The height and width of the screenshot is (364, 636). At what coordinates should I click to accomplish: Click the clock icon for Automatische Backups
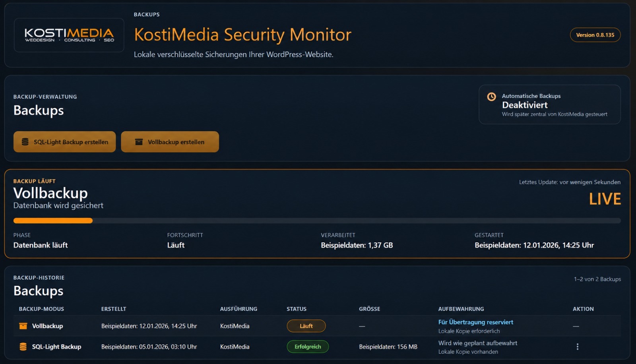click(x=492, y=97)
